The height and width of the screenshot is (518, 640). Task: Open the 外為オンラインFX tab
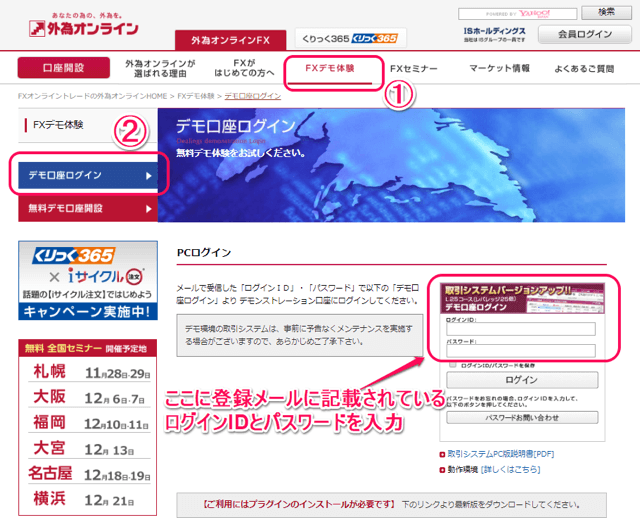click(231, 40)
